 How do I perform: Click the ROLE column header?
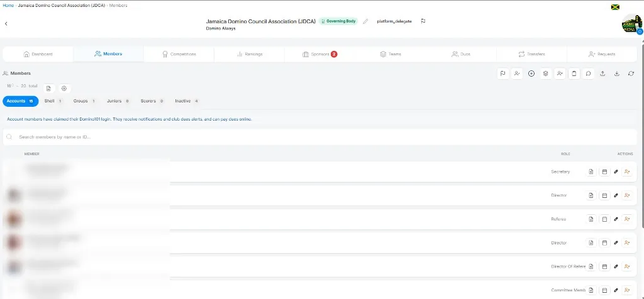(x=565, y=155)
